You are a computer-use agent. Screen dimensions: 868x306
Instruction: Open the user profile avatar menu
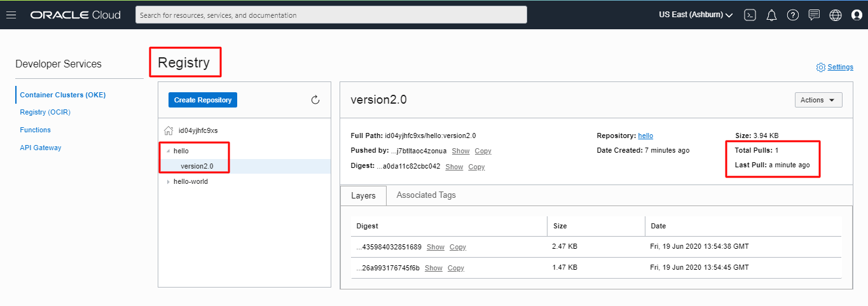pos(857,15)
